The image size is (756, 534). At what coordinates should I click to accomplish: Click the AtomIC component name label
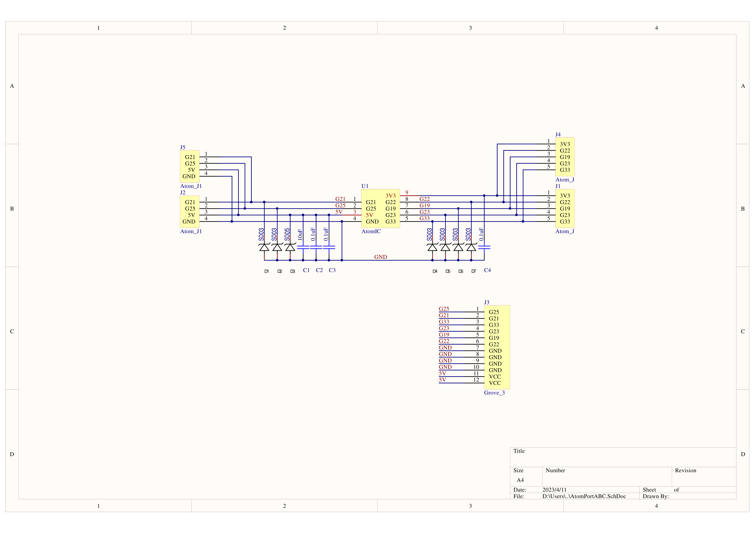pyautogui.click(x=371, y=231)
